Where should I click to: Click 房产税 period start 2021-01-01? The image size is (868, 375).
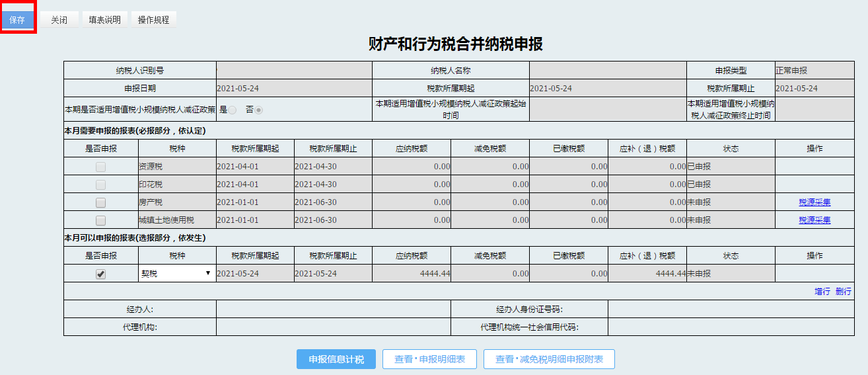238,202
